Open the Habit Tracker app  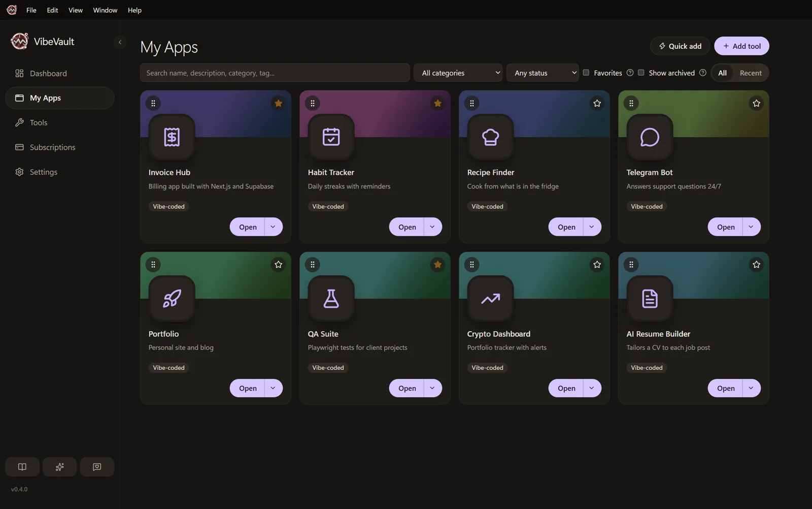coord(407,227)
